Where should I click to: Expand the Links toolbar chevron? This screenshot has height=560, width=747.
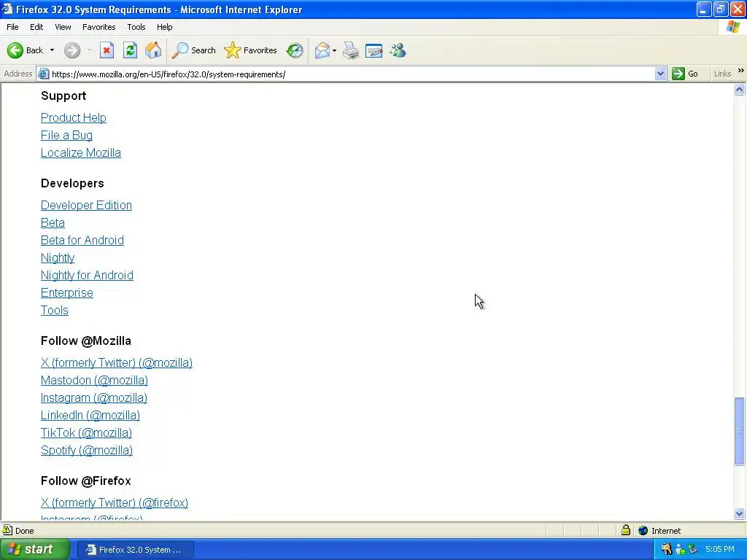pyautogui.click(x=741, y=71)
